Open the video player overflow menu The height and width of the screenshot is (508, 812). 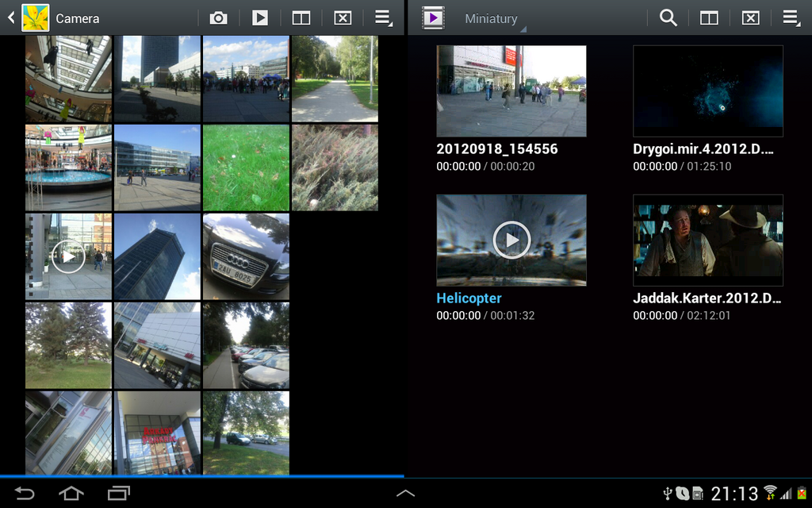click(x=791, y=17)
